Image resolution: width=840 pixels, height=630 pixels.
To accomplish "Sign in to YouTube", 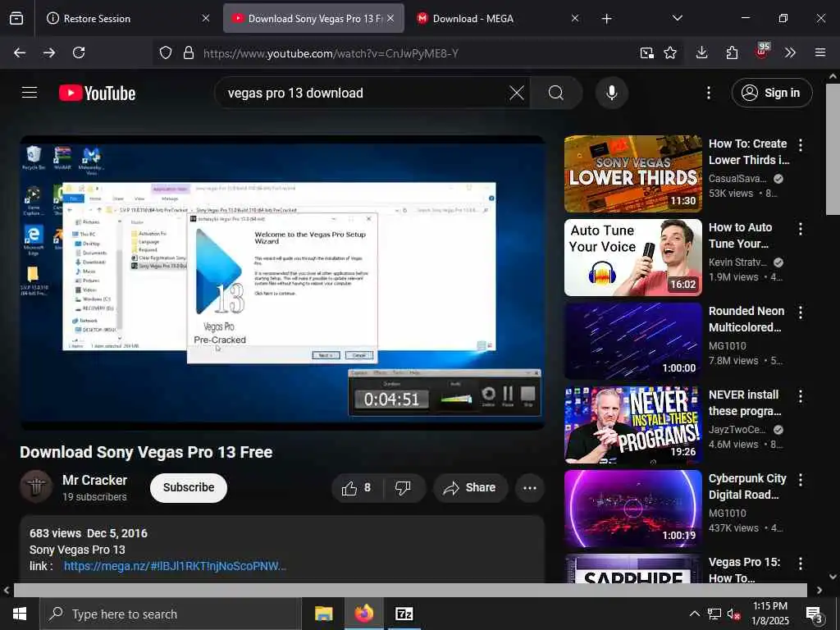I will (772, 93).
